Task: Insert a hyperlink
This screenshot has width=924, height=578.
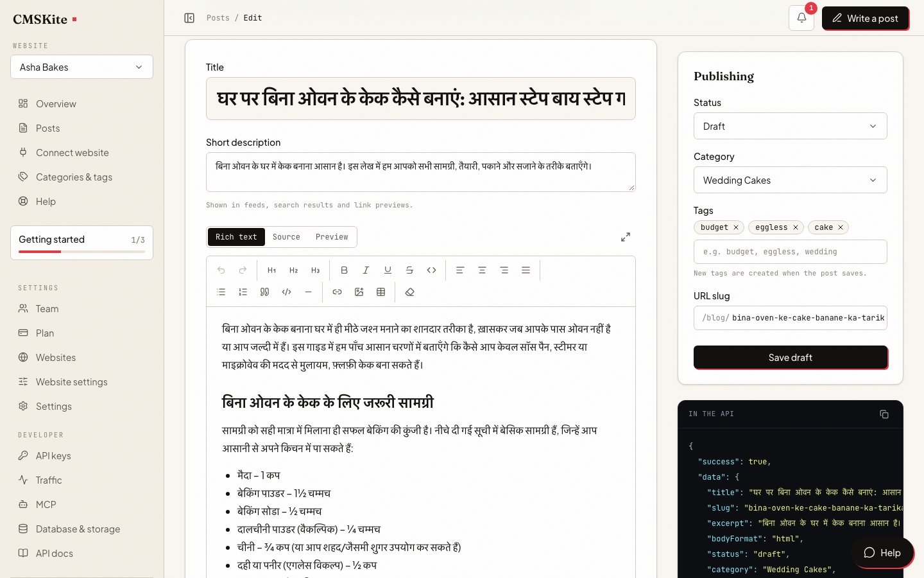Action: tap(338, 292)
